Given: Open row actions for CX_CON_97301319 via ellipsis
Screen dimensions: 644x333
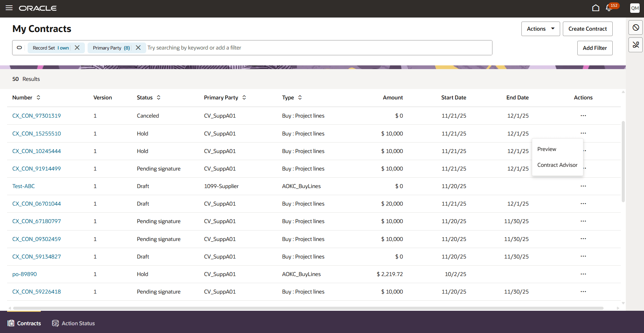Looking at the screenshot, I should (583, 116).
